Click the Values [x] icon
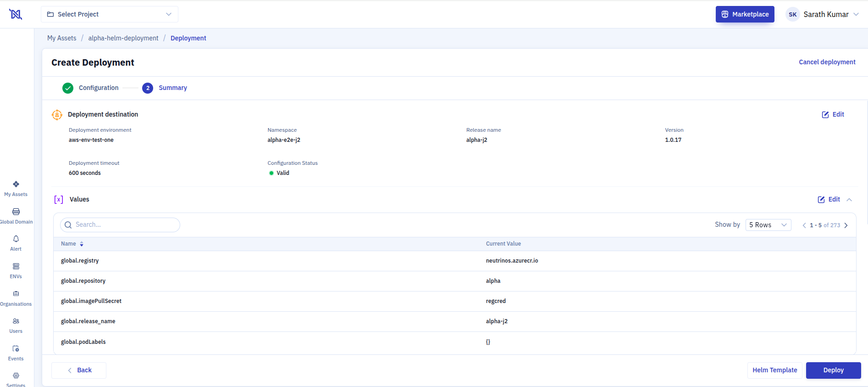The height and width of the screenshot is (387, 868). click(59, 199)
